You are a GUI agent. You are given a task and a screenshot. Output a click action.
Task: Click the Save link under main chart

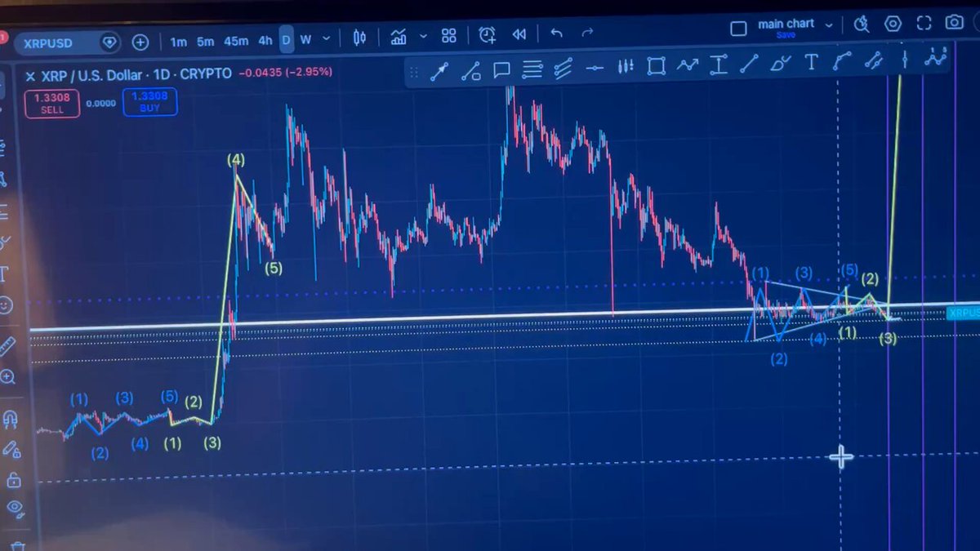(786, 35)
